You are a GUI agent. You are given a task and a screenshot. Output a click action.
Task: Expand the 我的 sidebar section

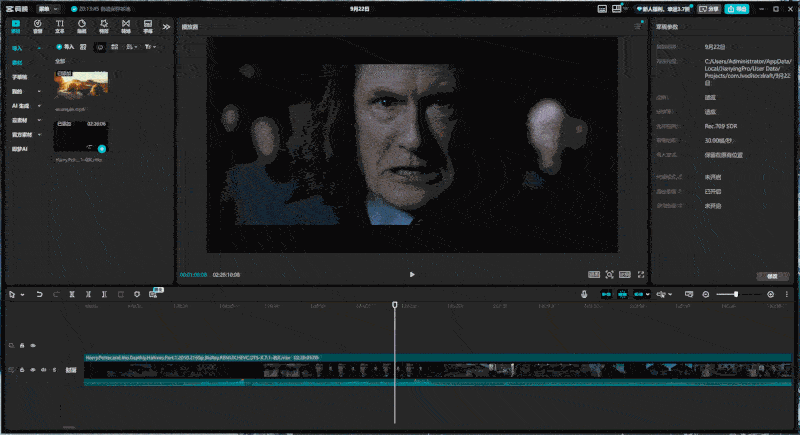point(39,91)
